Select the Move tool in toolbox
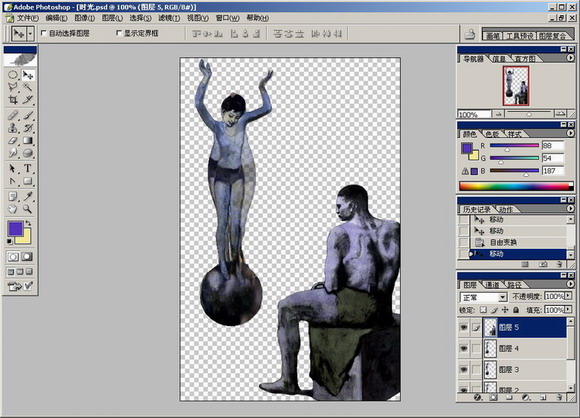 [x=28, y=75]
